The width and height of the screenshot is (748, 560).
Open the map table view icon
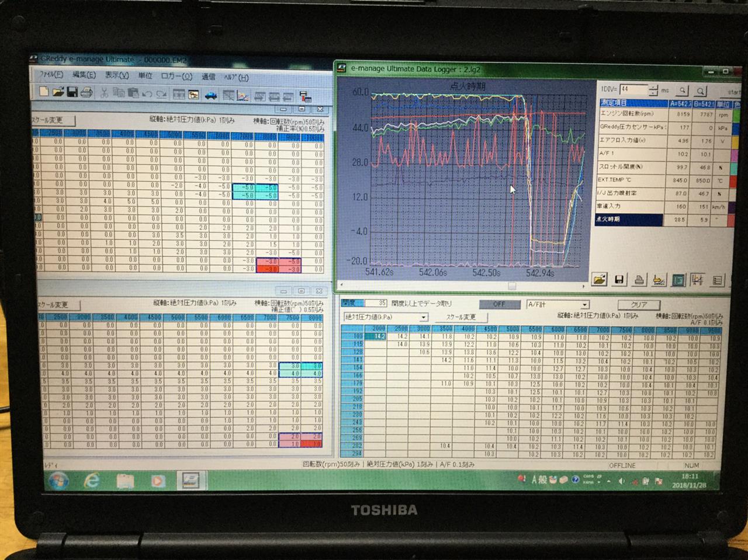[179, 94]
